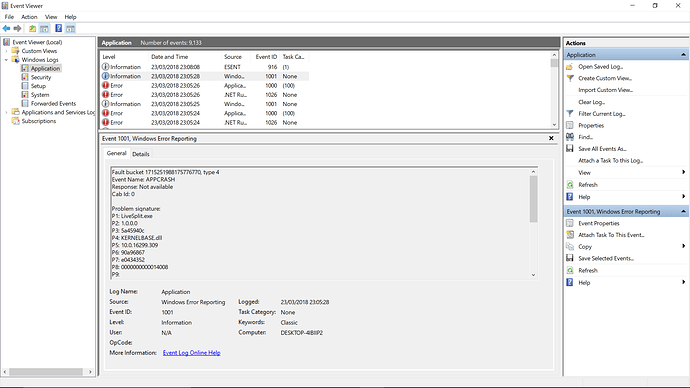
Task: Select Forwarded Events log
Action: [x=53, y=104]
